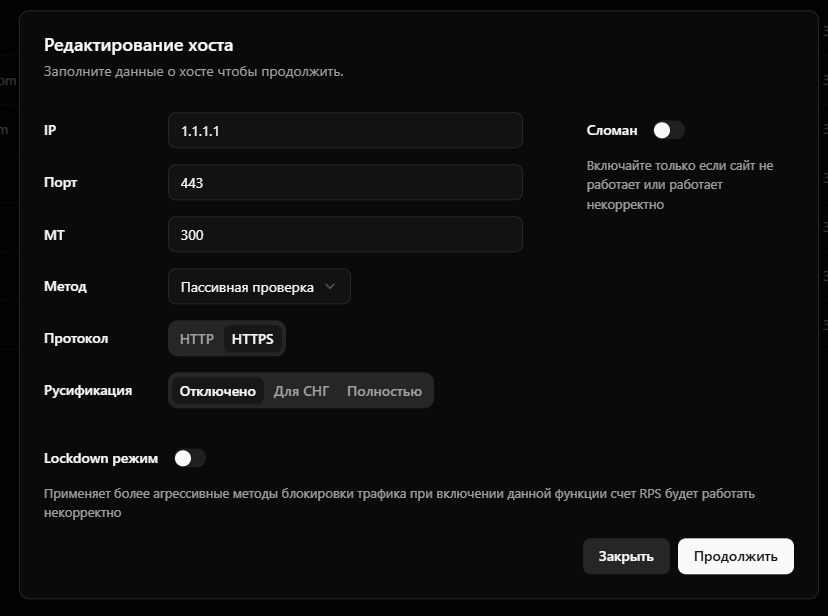Set Русификация to Полностью
828x616 pixels.
coord(384,391)
